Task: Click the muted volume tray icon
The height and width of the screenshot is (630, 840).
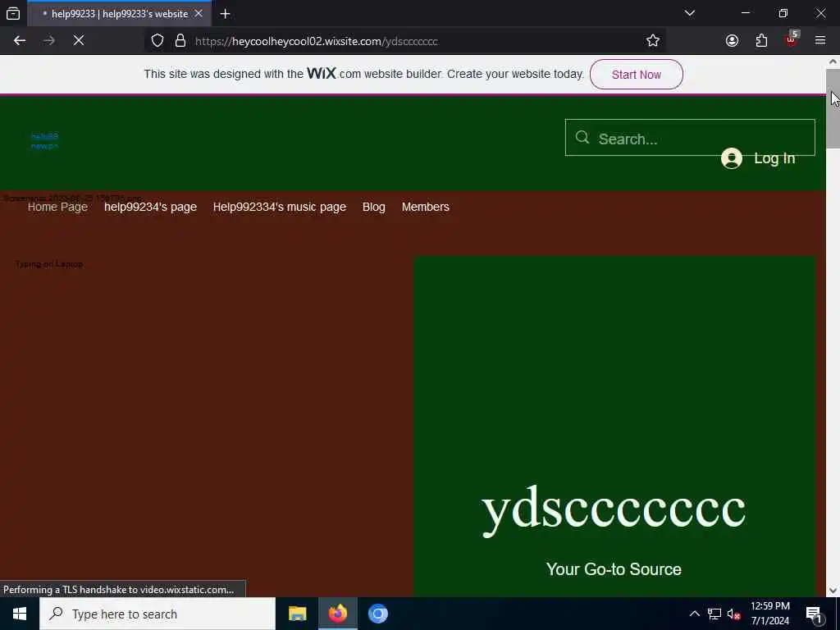Action: [734, 614]
